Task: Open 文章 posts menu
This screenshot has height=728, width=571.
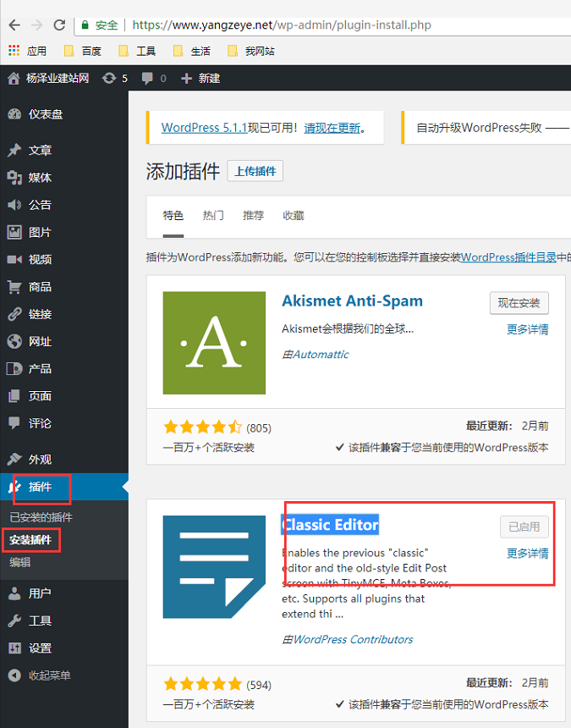Action: 64,151
